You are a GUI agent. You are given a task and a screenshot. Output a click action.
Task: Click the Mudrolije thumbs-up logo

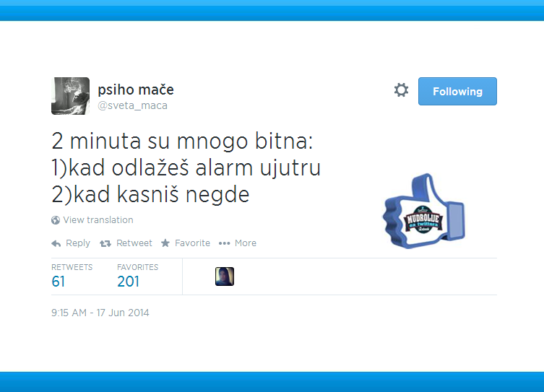point(423,212)
